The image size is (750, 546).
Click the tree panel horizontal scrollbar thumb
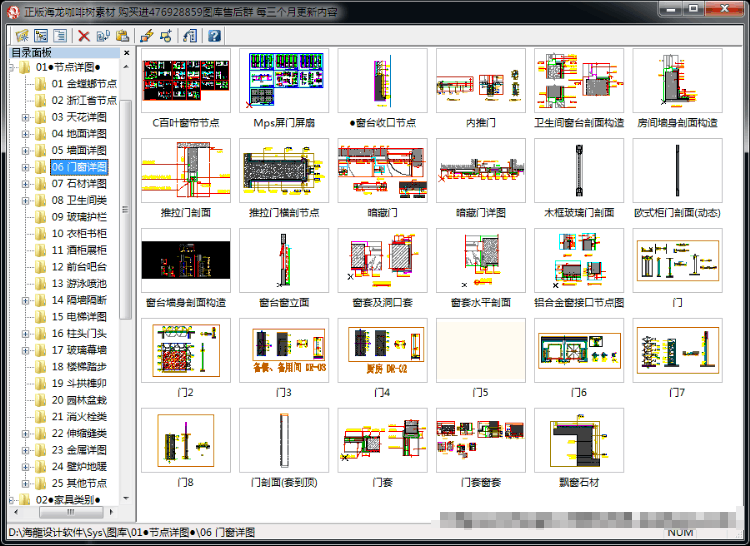pos(71,512)
